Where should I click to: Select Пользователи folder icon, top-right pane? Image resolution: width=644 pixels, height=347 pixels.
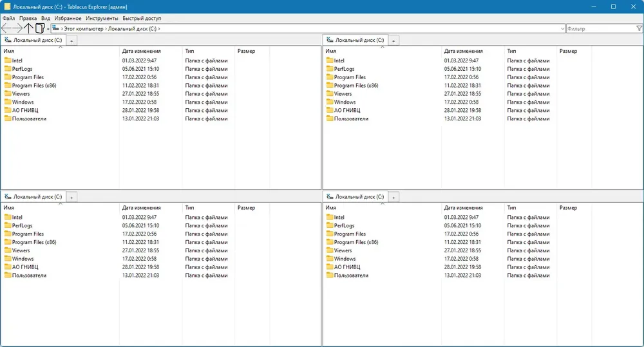[330, 118]
